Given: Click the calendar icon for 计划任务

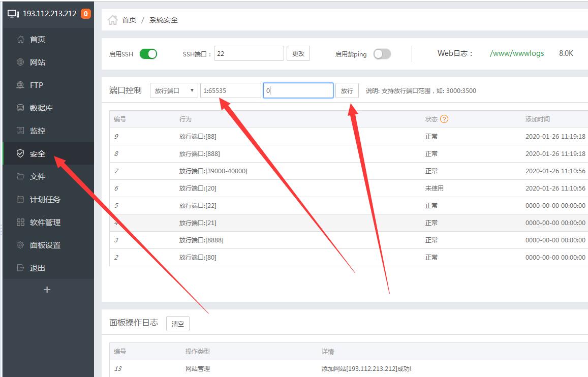Looking at the screenshot, I should (20, 200).
